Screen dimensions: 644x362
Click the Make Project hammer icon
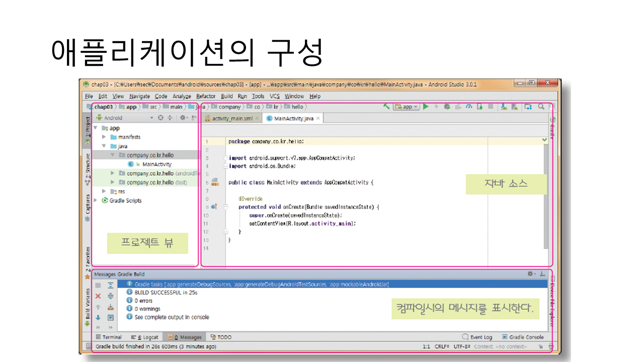click(x=386, y=107)
